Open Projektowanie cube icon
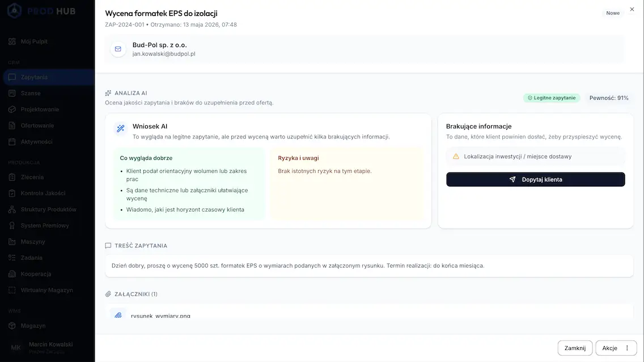 tap(12, 110)
